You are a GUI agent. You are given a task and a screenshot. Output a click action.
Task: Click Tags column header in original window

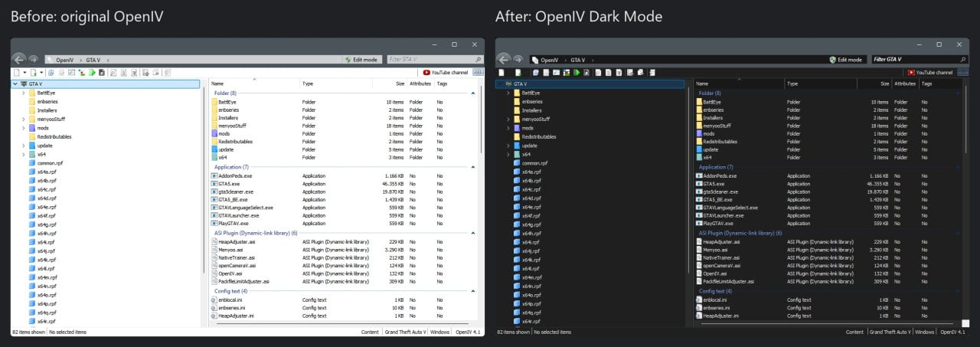point(442,83)
